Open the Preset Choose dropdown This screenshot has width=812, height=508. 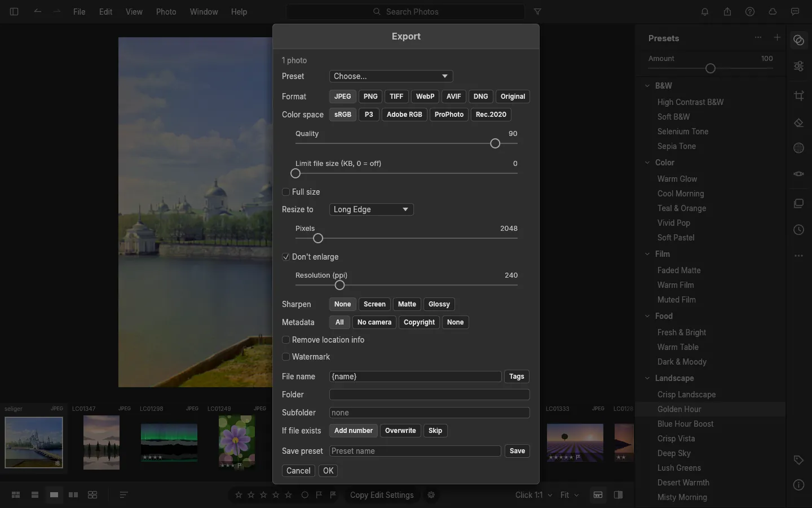391,76
